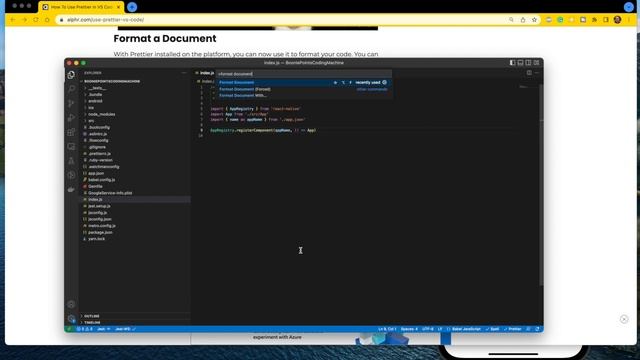Select the How To Use Prettier browser tab

(x=82, y=7)
